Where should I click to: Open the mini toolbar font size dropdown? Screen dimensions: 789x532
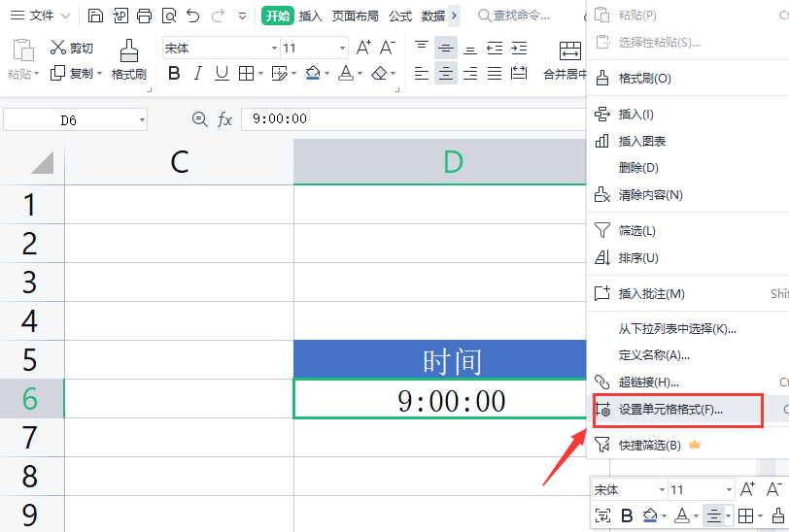click(729, 489)
